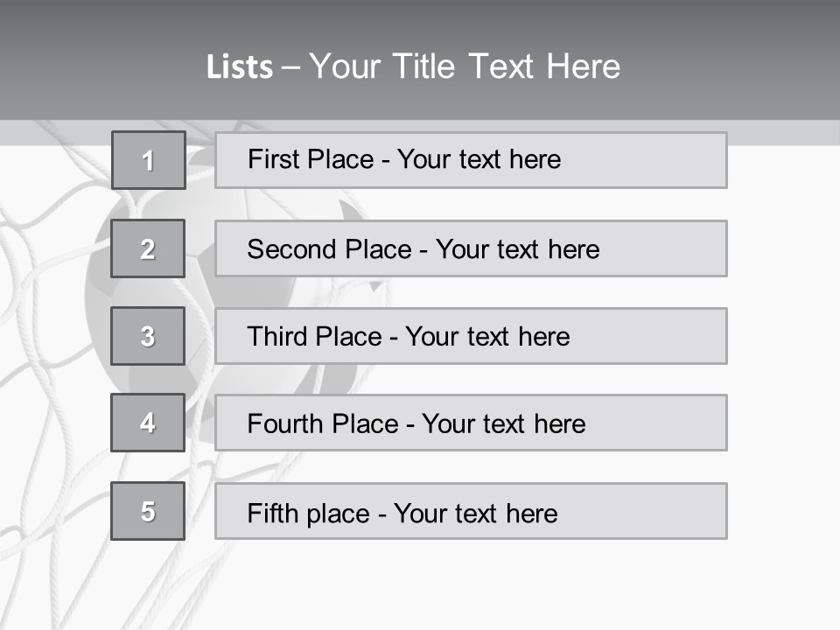The height and width of the screenshot is (630, 840).
Task: Click the "Second Place - Your text here" box
Action: tap(471, 248)
